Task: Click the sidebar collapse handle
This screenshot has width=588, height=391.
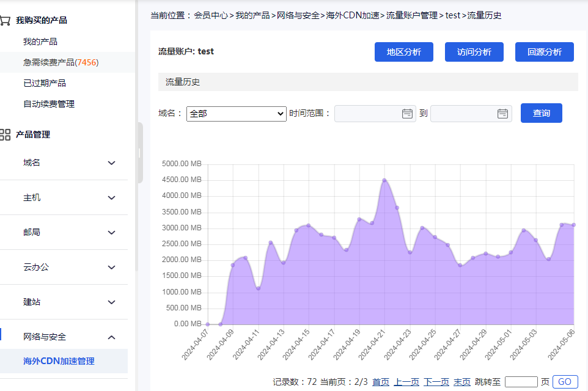Action: tap(139, 153)
